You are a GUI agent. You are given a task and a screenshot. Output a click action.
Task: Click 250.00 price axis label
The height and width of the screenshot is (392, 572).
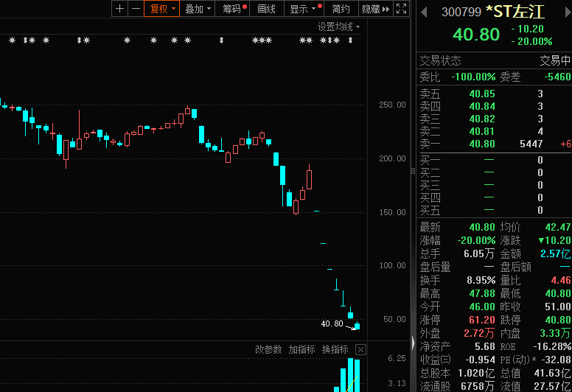(x=392, y=105)
